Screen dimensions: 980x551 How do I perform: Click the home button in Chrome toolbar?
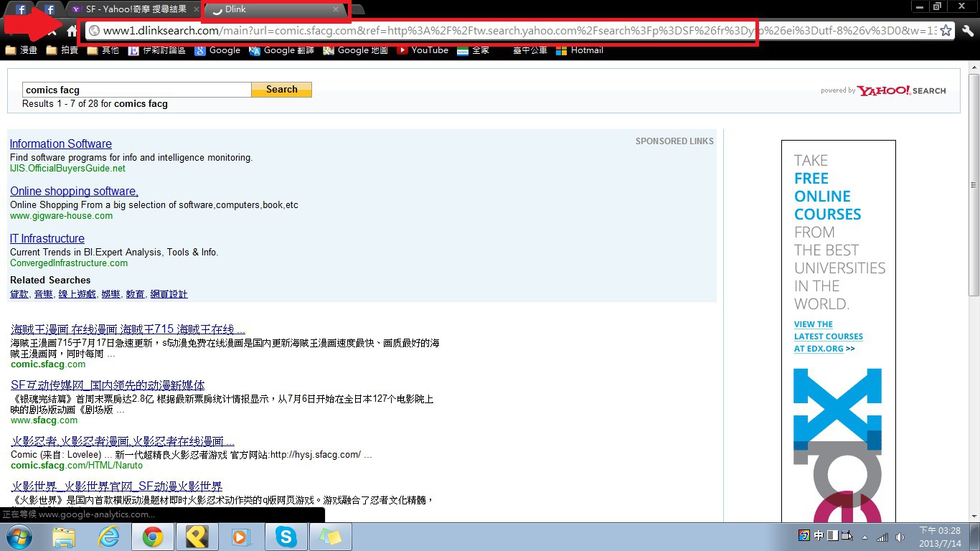point(72,31)
